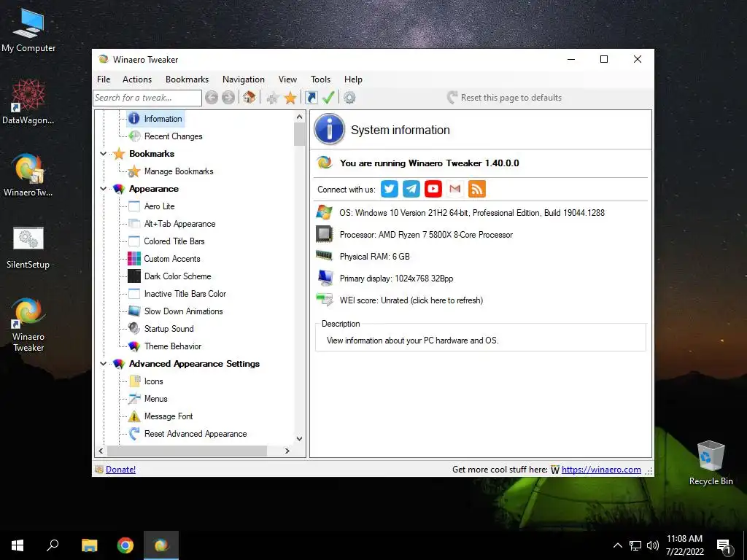Select Aero Lite tree item

(x=159, y=206)
